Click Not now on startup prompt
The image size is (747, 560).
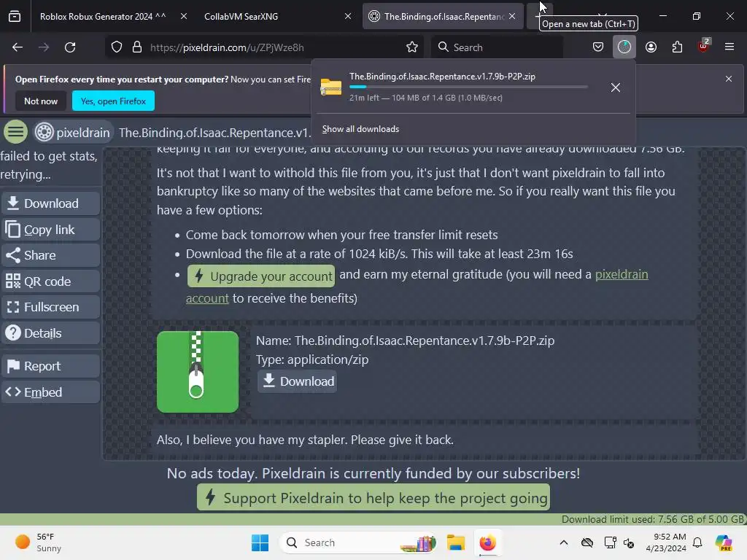pos(41,101)
